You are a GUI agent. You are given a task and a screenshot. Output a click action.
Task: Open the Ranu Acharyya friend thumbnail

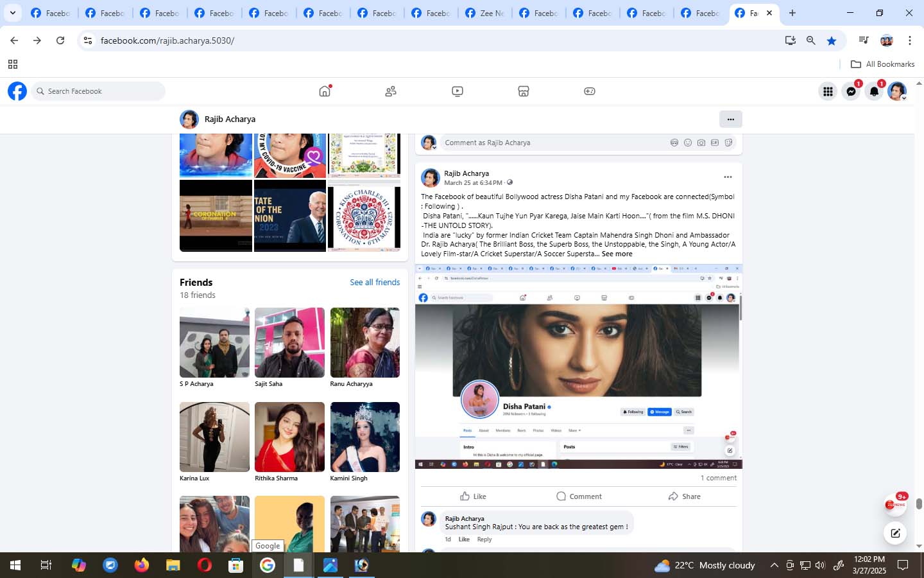(365, 342)
